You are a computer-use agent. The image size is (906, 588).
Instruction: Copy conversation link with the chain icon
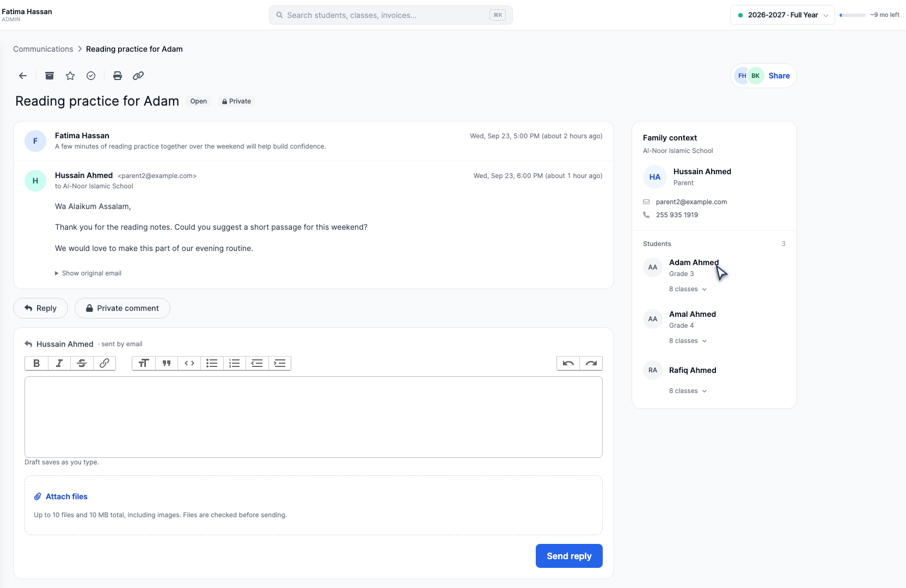click(138, 76)
